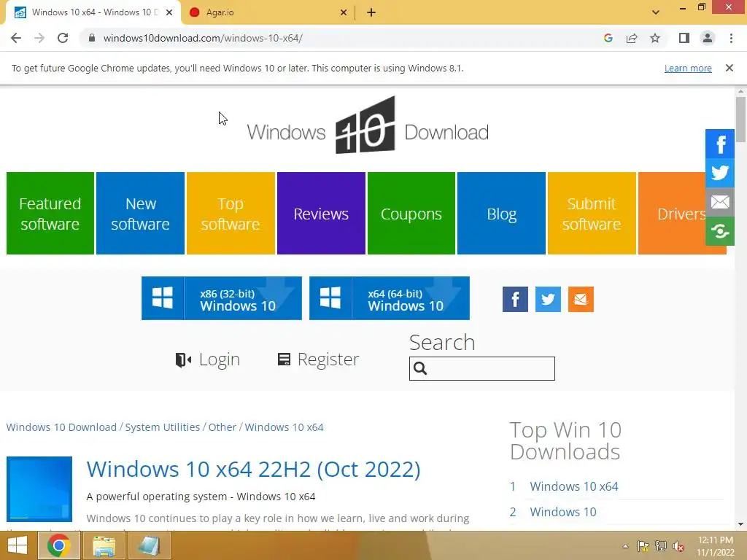The image size is (747, 560).
Task: Go back to previous page
Action: tap(16, 38)
